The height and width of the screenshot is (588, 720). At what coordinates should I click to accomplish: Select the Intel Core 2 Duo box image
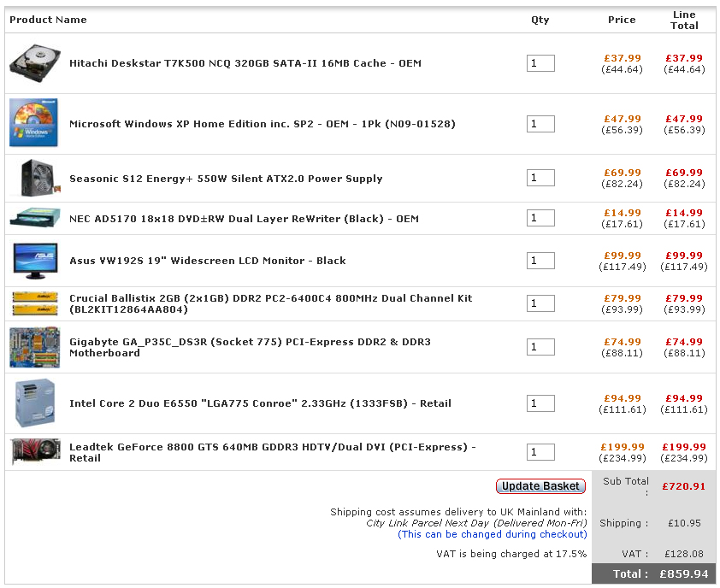click(35, 403)
